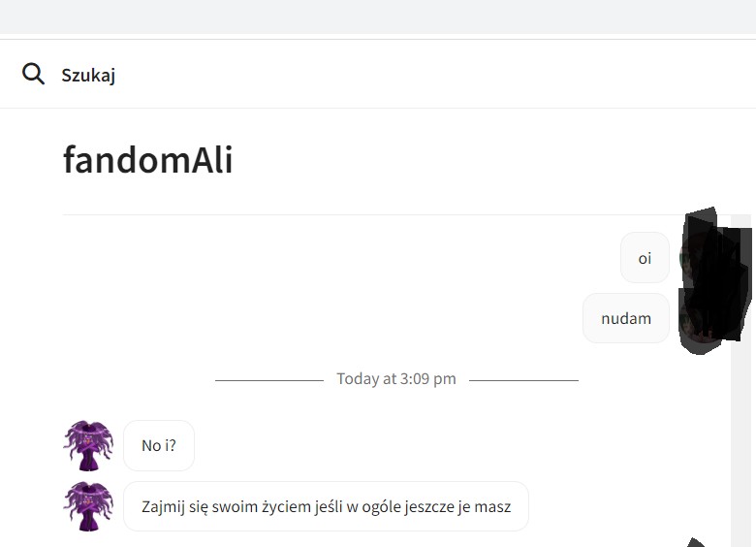Screen dimensions: 756x547
Task: Open purple avatar beside "No i?" message
Action: tap(88, 445)
